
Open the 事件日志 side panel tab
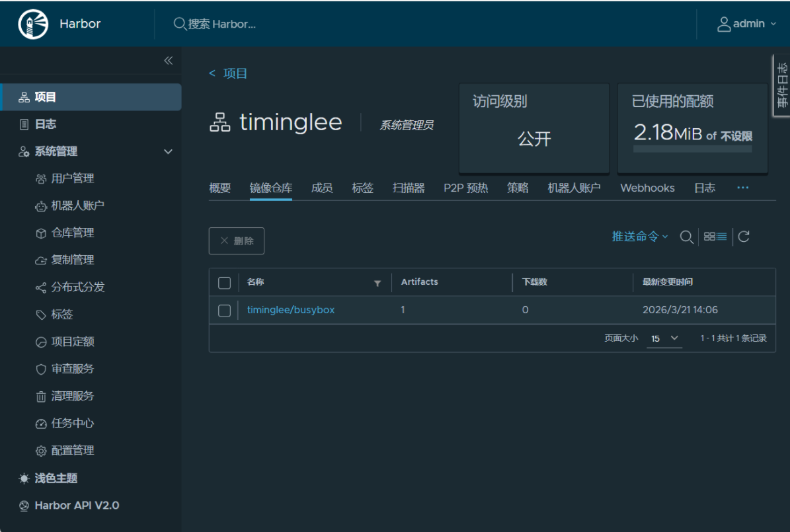click(x=781, y=86)
